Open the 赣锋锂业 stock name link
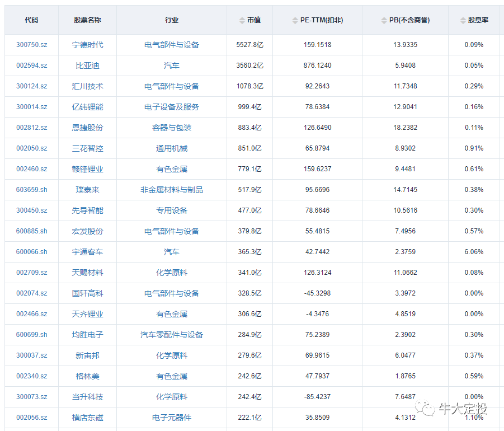Screen dimensions: 504x431 click(x=87, y=169)
